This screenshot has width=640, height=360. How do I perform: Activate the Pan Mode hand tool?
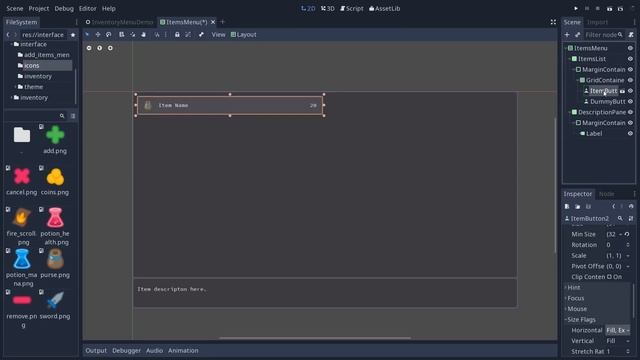coord(144,35)
